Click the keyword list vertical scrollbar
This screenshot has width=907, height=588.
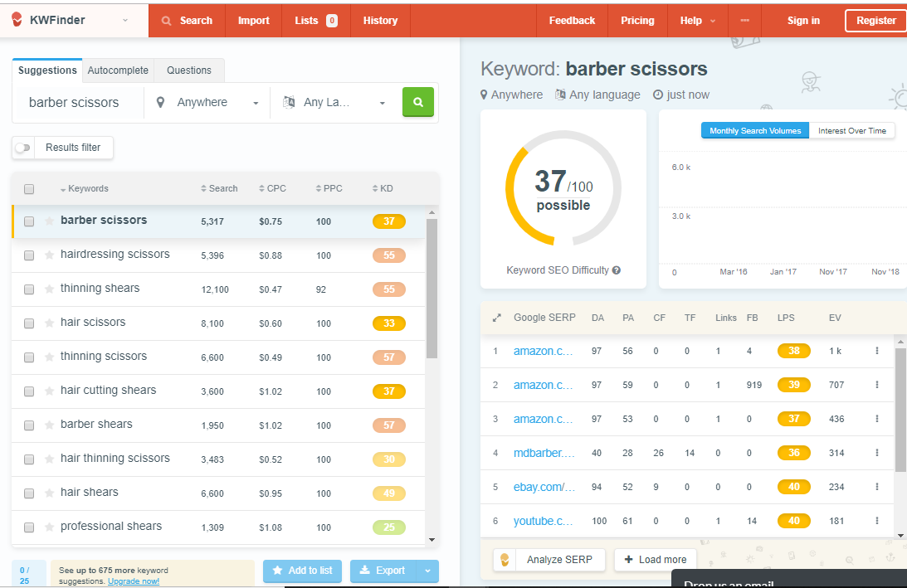[432, 290]
